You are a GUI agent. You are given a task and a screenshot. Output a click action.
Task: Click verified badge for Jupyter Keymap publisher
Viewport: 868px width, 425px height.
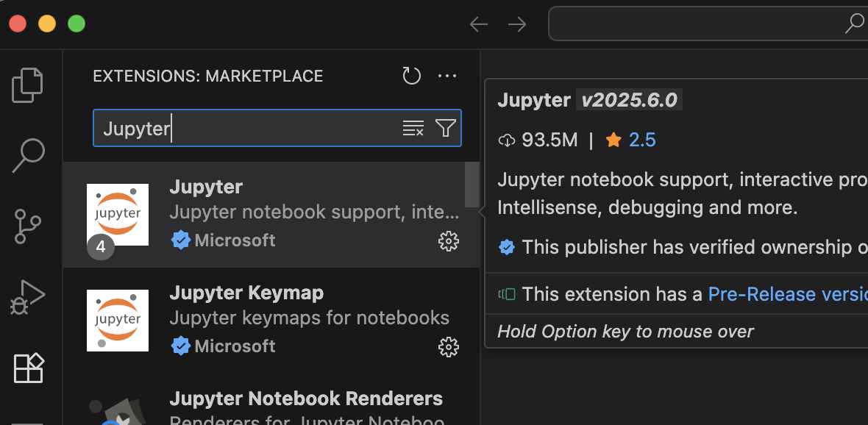pos(180,346)
